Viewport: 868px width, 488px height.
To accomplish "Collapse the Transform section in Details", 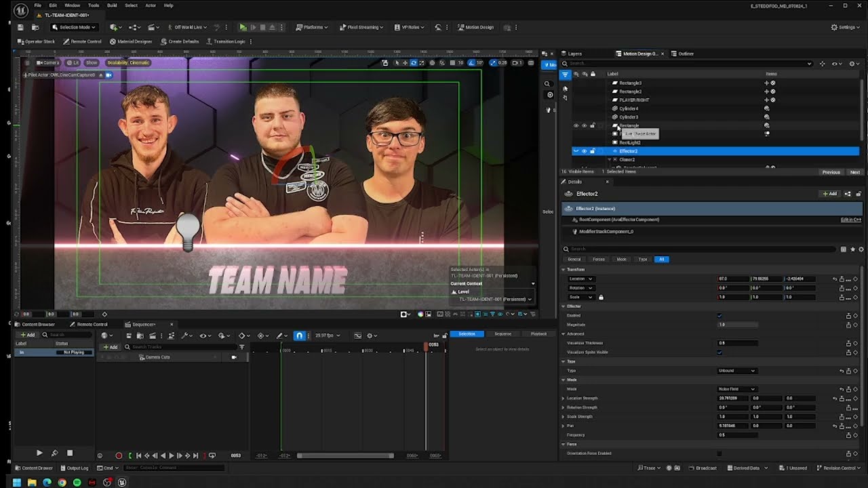I will (x=563, y=269).
